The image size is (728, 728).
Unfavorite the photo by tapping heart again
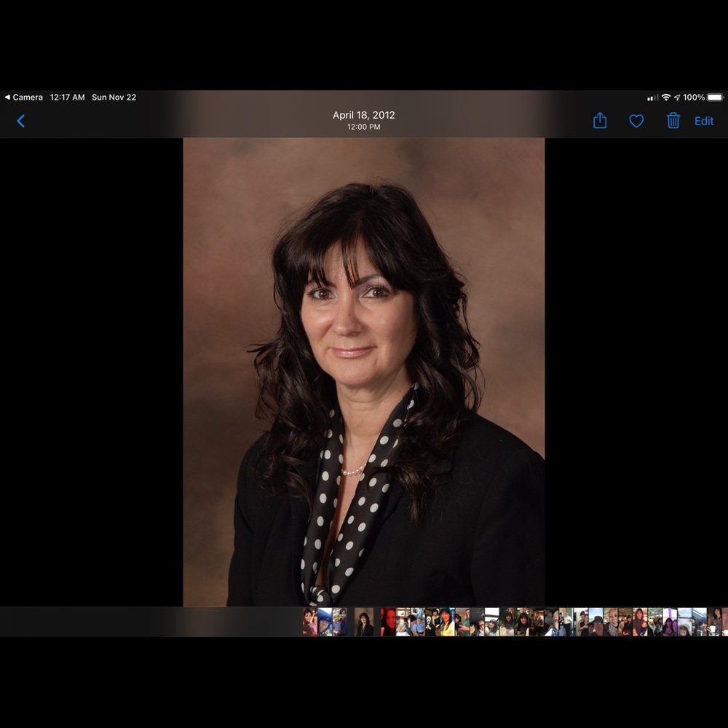click(636, 121)
